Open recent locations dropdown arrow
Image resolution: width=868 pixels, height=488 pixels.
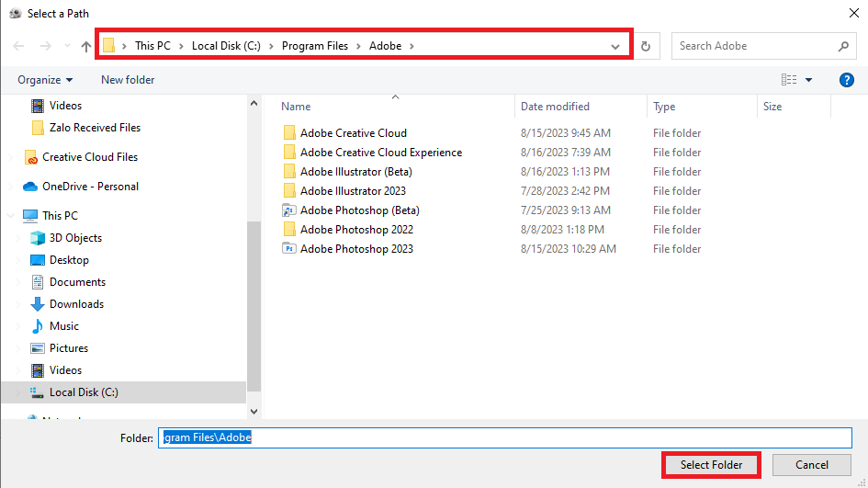[x=67, y=46]
